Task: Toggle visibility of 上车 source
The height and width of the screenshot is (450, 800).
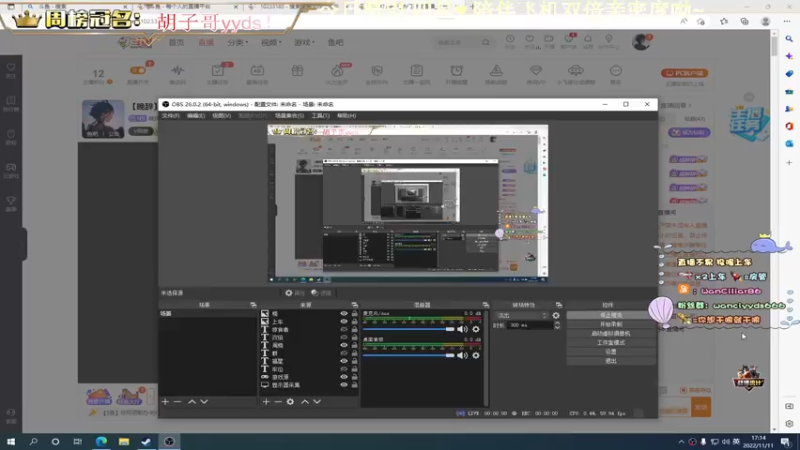Action: pos(344,321)
